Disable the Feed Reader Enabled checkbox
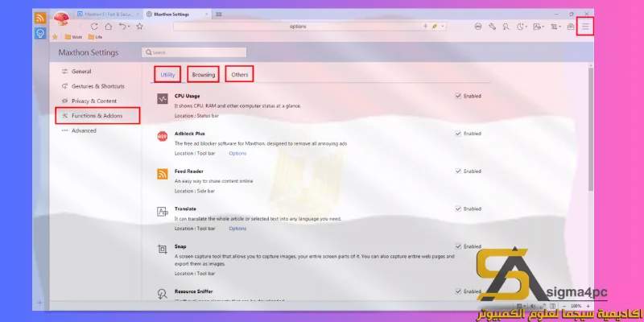The width and height of the screenshot is (644, 322). tap(458, 171)
